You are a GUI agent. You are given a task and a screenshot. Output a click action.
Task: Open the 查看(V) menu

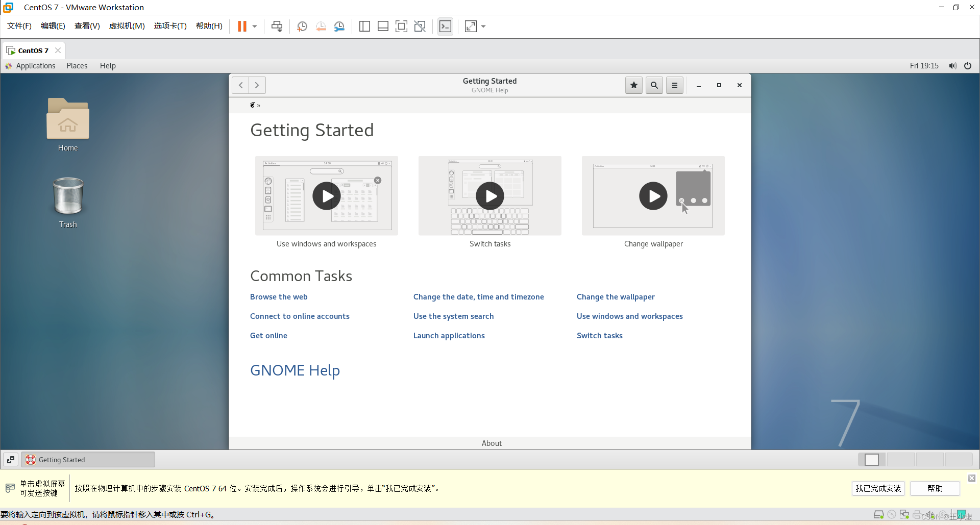click(87, 26)
